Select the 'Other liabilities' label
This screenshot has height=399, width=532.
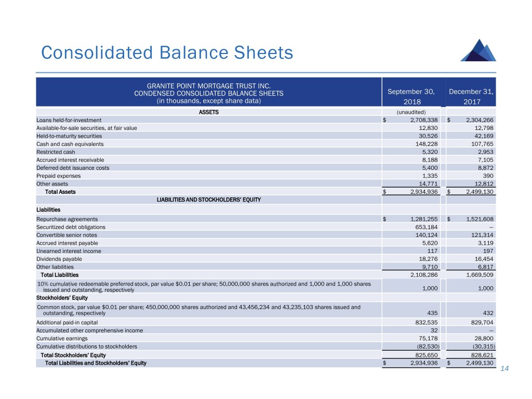click(55, 267)
